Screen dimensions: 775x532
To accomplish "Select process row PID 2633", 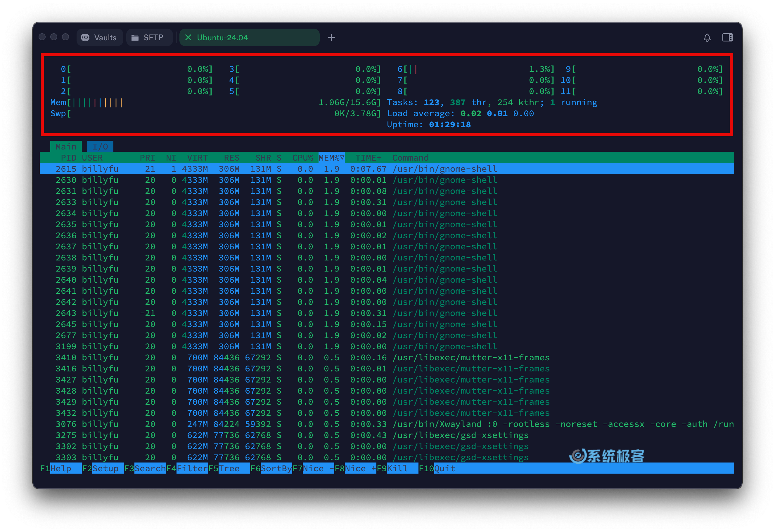I will [x=387, y=202].
